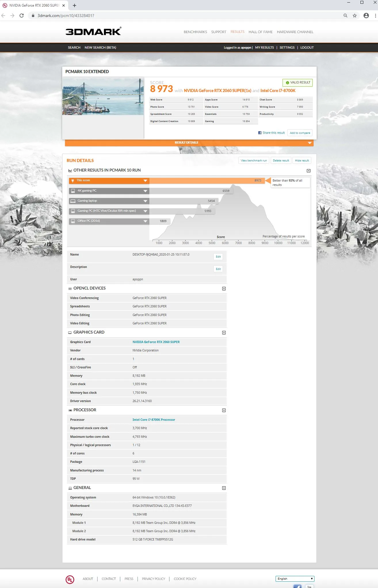Click NVIDIA GeForce RTX 2060 SUPER in score header
This screenshot has height=588, width=378.
tap(217, 91)
